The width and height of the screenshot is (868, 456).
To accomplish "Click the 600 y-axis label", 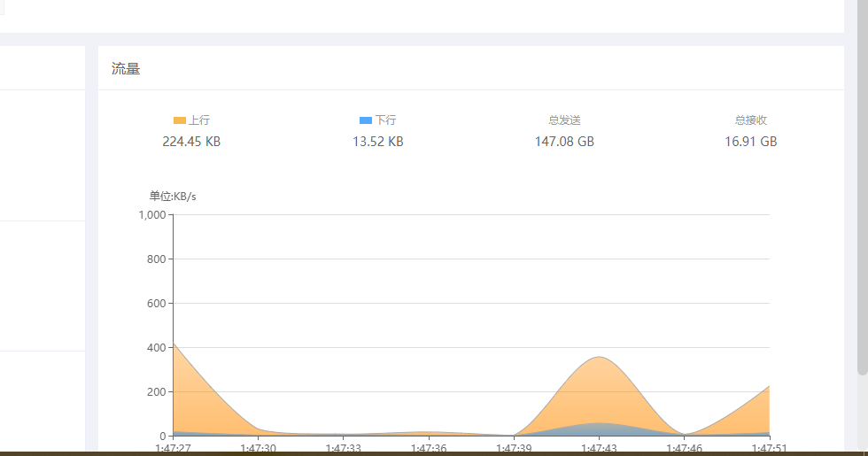I will 157,304.
